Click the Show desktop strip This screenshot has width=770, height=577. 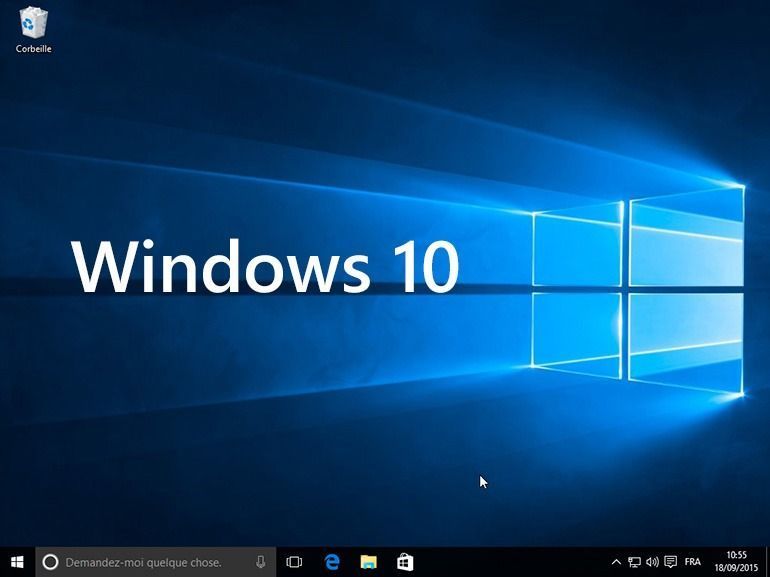click(x=767, y=562)
